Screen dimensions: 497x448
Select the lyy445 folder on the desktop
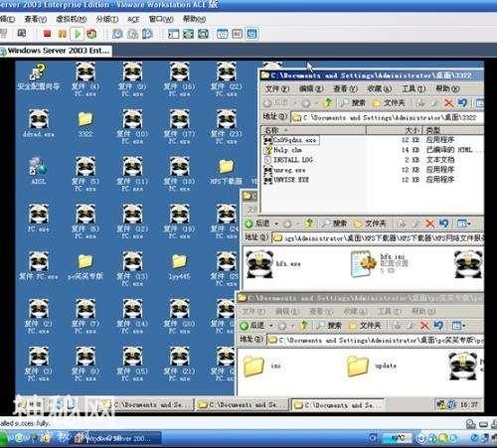coord(179,266)
